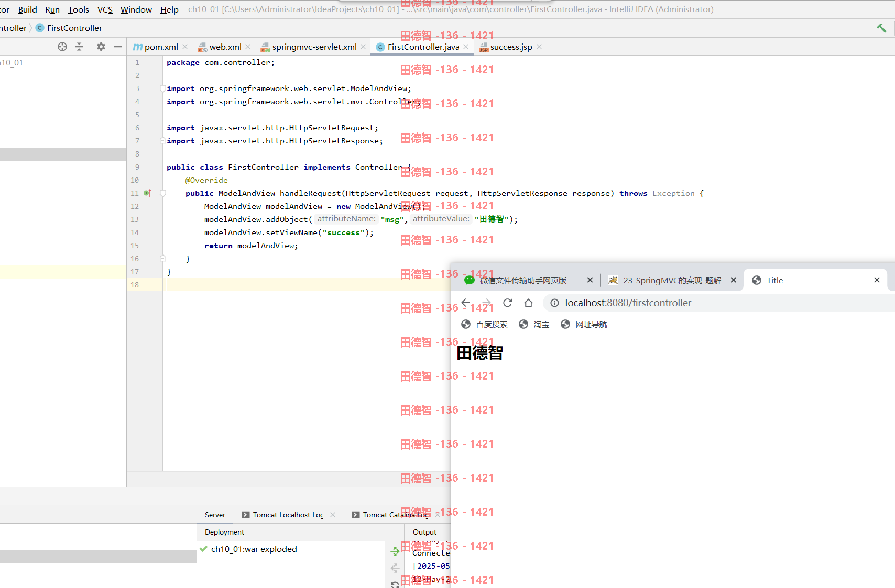The height and width of the screenshot is (588, 895).
Task: Click the "success" view name string
Action: (x=343, y=232)
